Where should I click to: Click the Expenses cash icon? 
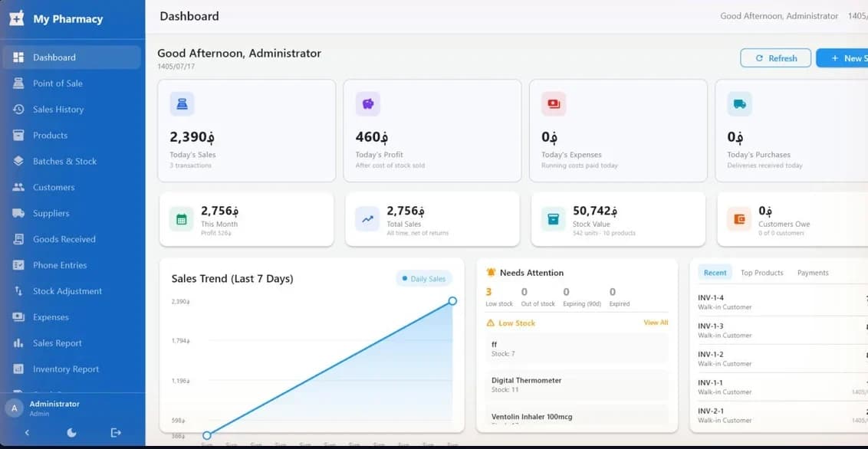pos(18,317)
